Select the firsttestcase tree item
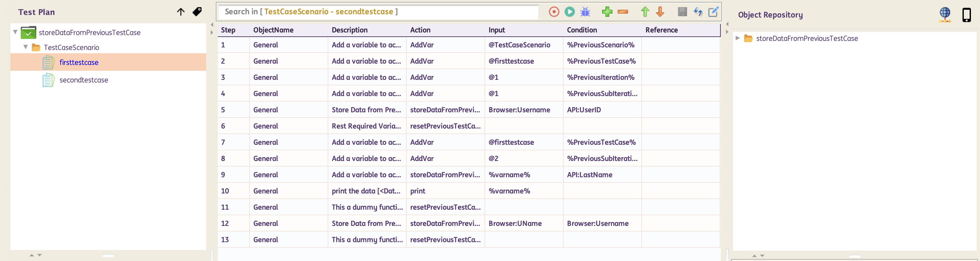The image size is (980, 261). pos(79,62)
